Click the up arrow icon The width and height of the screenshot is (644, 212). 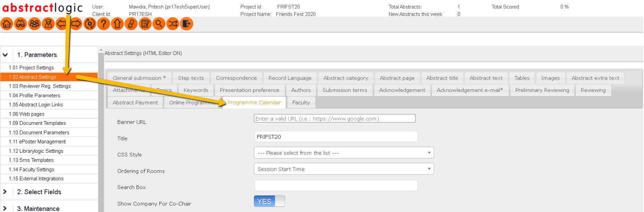pos(117,24)
